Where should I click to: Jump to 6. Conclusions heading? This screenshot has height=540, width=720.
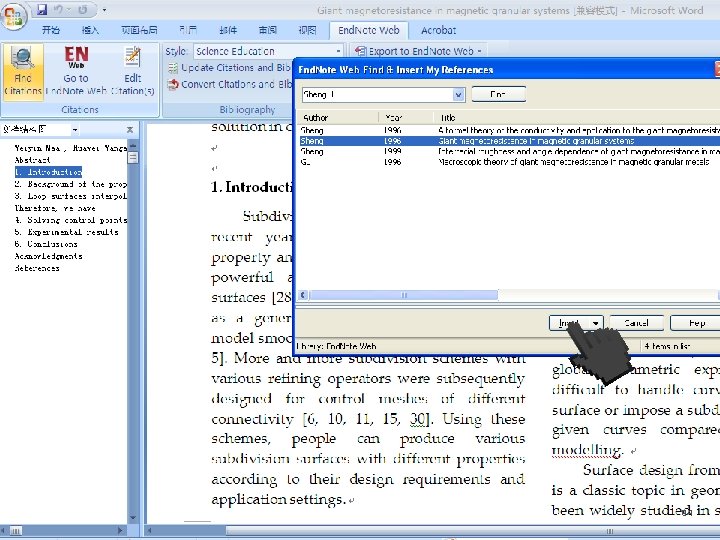(46, 244)
